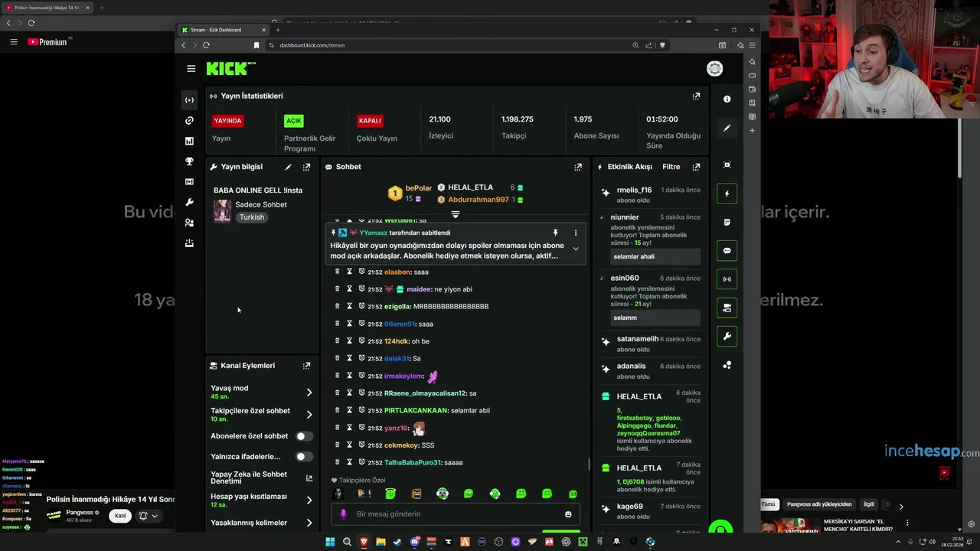Toggle the lightning activity feed widget

click(727, 194)
